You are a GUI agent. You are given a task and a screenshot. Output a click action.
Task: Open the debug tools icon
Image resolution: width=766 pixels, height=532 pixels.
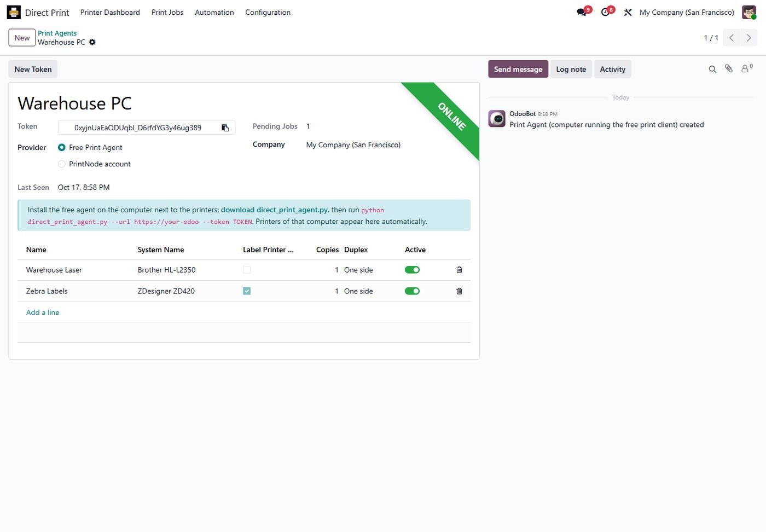click(628, 12)
